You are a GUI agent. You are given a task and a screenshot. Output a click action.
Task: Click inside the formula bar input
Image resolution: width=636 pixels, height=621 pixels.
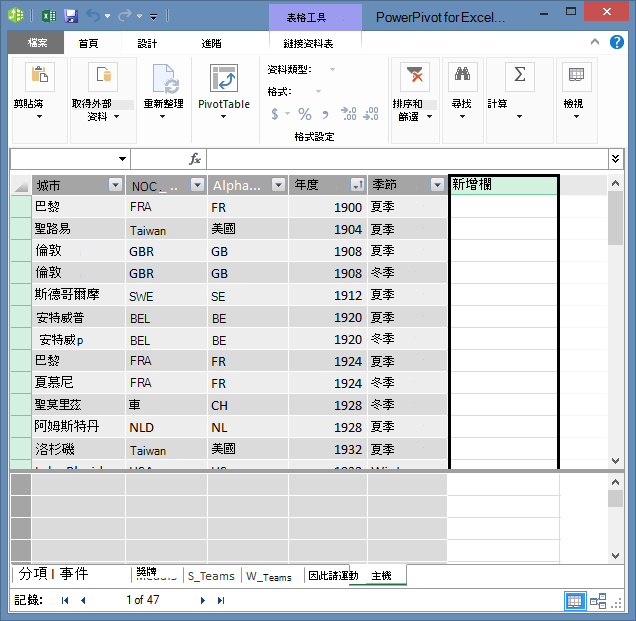407,159
